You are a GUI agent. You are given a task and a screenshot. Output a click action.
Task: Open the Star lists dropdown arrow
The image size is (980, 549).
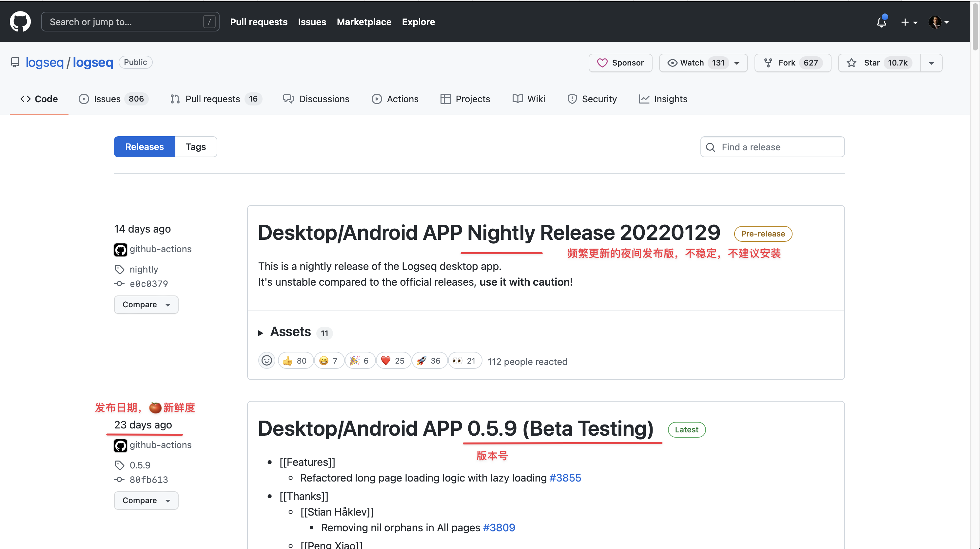931,63
